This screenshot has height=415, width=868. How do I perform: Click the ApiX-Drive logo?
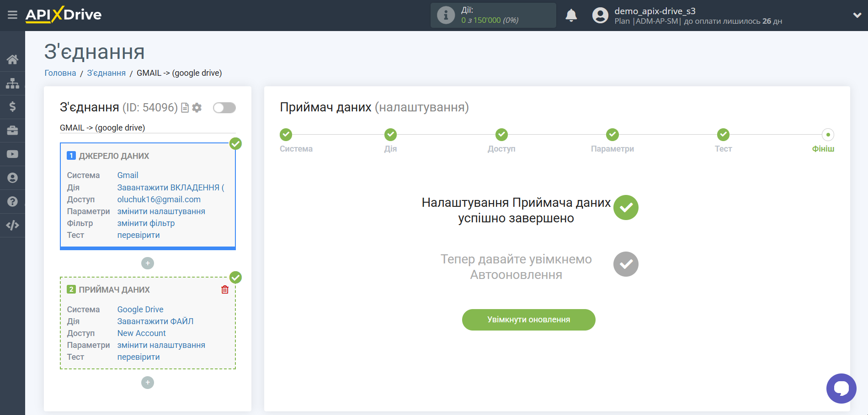tap(64, 15)
